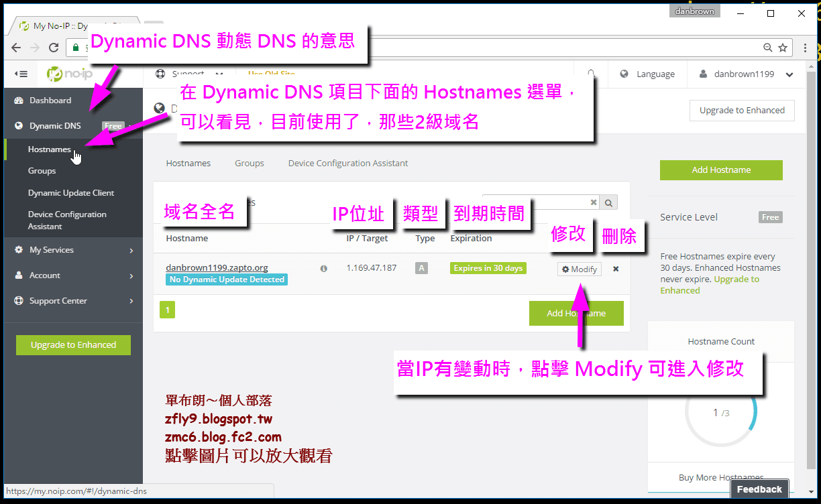Sort by Expiration column header
821x504 pixels.
[471, 238]
